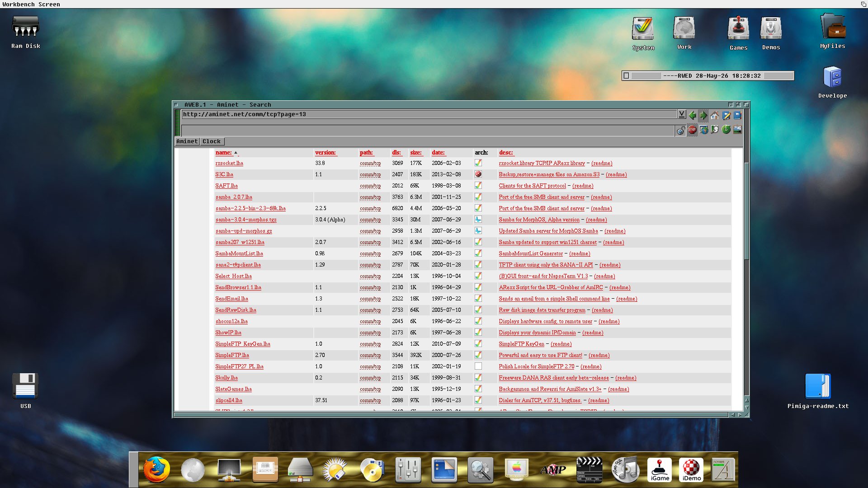
Task: Go forward with the green right arrow
Action: 703,115
